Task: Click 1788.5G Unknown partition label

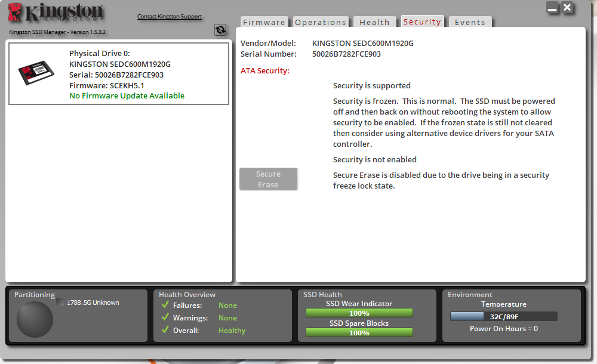Action: [x=93, y=303]
